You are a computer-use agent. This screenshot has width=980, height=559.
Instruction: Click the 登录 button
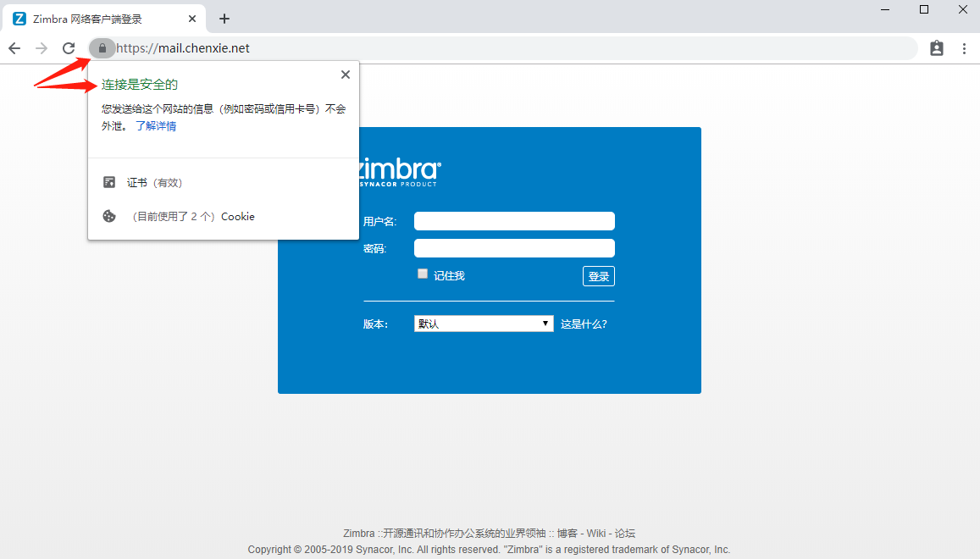(599, 276)
